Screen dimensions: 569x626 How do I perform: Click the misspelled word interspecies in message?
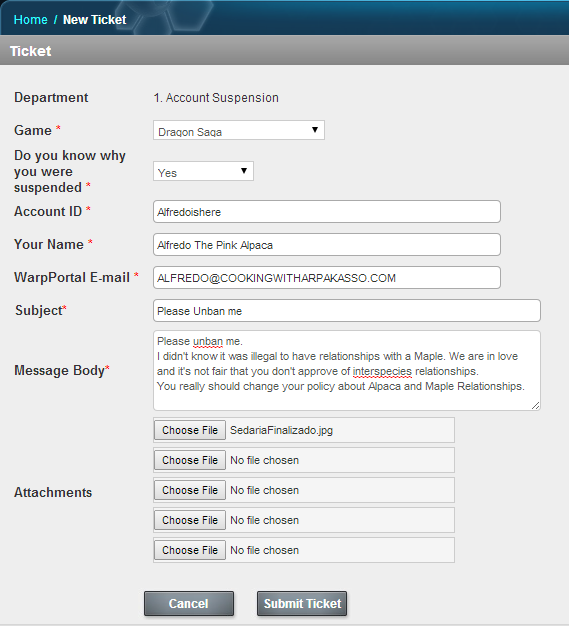click(382, 371)
